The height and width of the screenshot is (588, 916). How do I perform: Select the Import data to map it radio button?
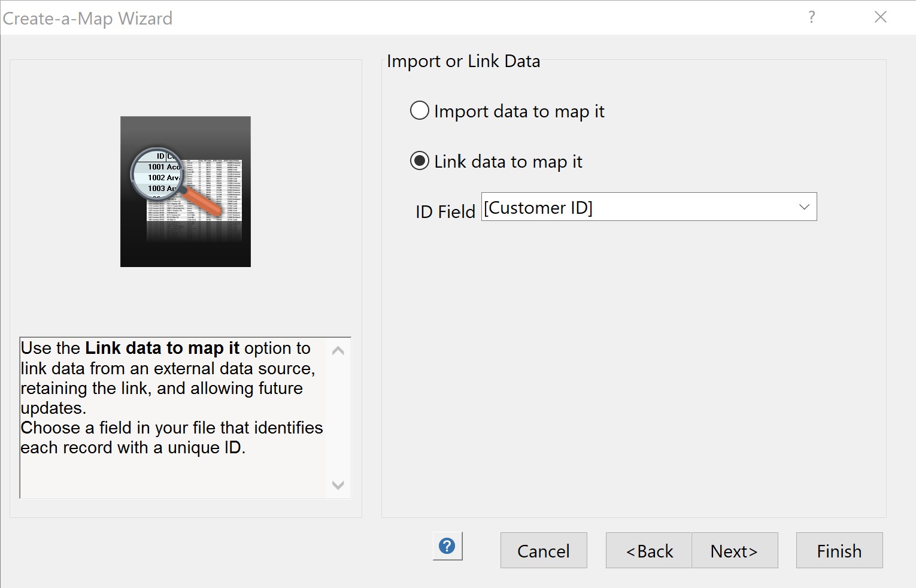tap(420, 111)
